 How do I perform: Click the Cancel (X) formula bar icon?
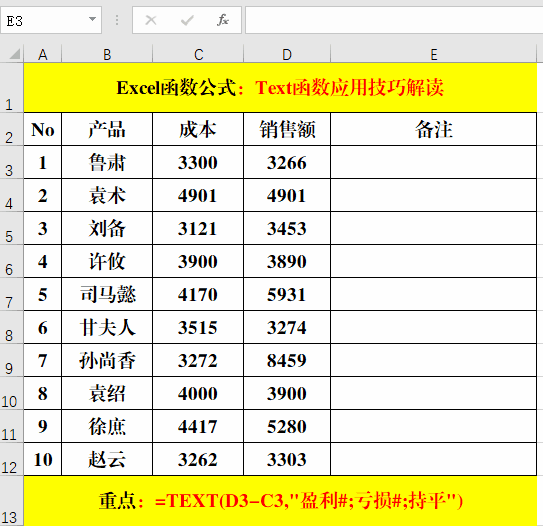(151, 20)
